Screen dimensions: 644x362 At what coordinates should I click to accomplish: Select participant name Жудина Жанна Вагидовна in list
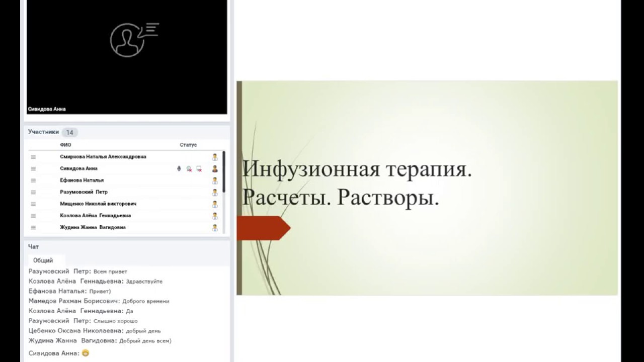[93, 228]
